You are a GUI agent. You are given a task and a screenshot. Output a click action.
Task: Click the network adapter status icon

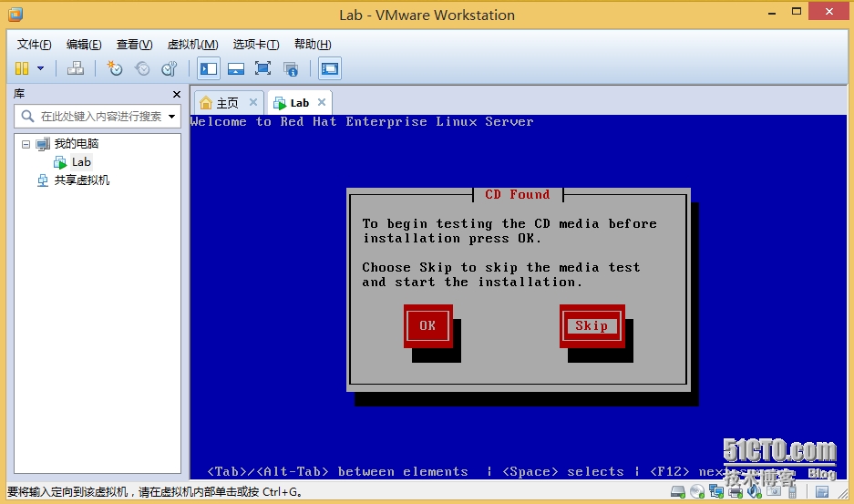(x=716, y=492)
